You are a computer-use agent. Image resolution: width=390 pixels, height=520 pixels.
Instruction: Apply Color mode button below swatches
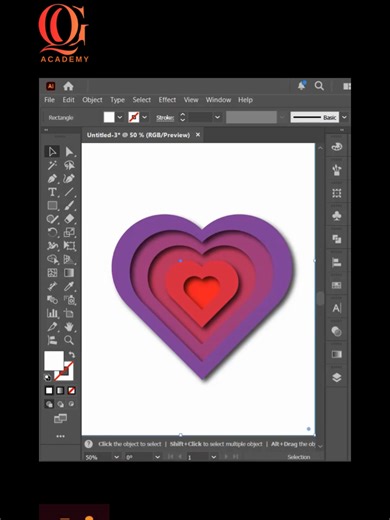coord(49,390)
